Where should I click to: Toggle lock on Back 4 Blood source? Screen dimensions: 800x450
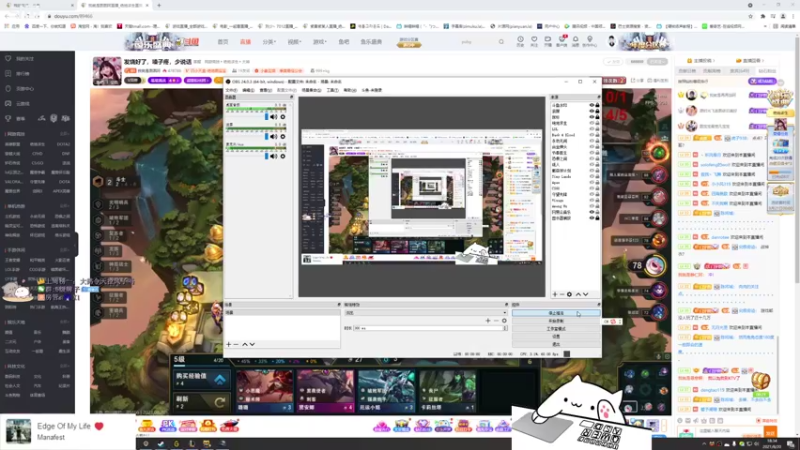pos(597,135)
